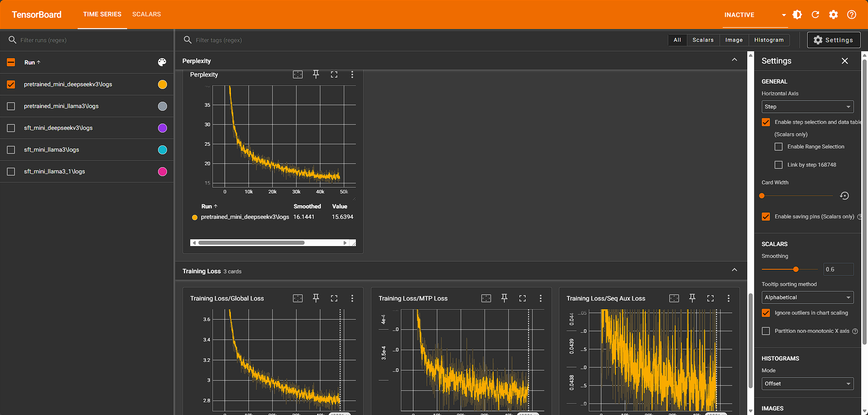Focus the Filter tags regex field
This screenshot has width=868, height=415.
click(x=427, y=40)
